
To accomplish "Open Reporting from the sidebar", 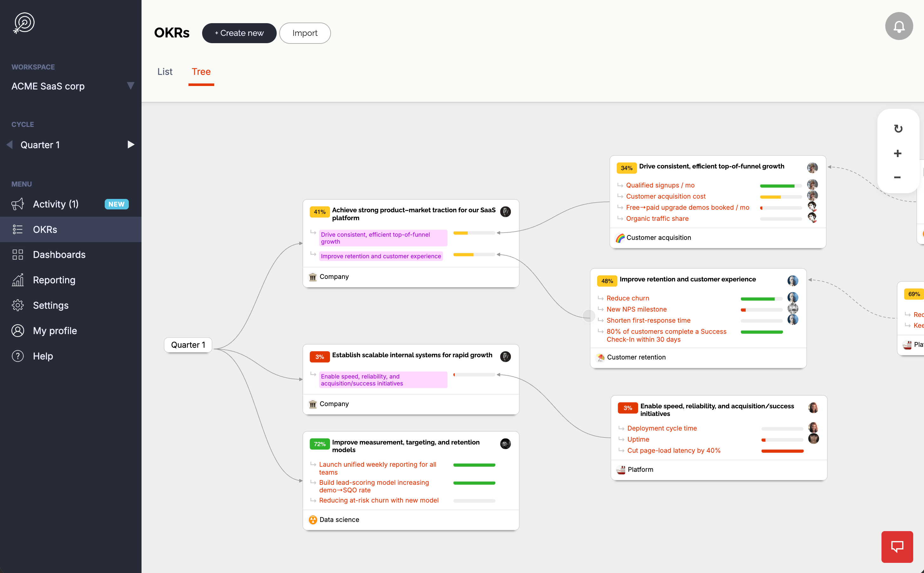I will tap(54, 280).
